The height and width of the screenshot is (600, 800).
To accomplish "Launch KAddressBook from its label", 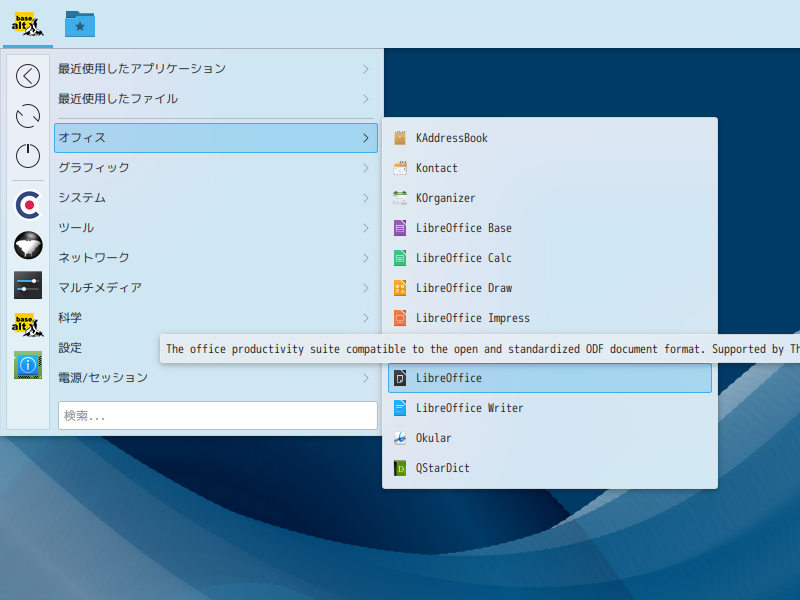I will [x=452, y=138].
